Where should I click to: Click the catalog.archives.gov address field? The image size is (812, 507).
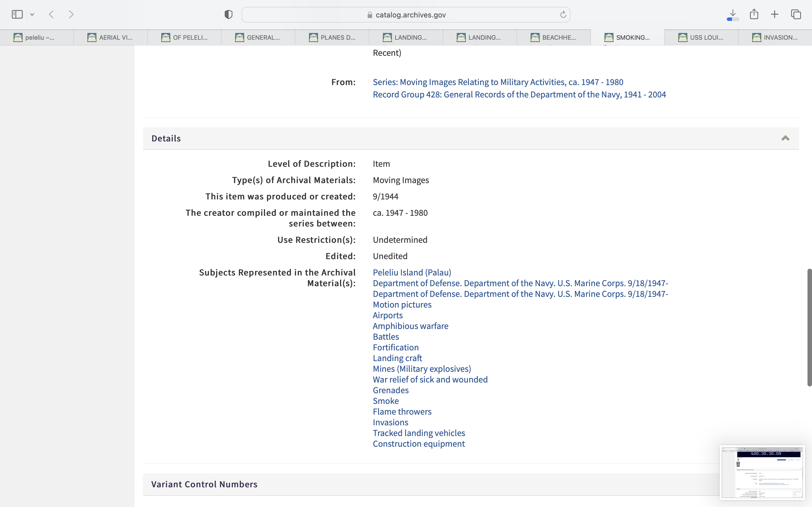click(x=406, y=15)
